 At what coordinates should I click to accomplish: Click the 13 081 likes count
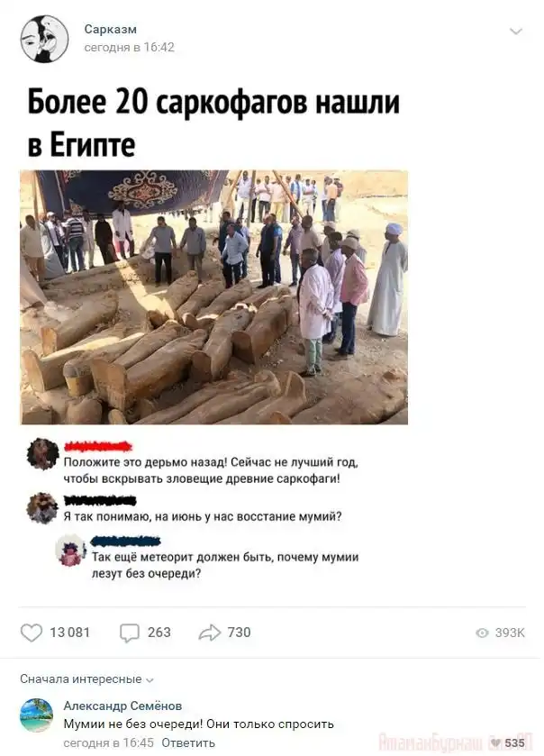tap(70, 633)
